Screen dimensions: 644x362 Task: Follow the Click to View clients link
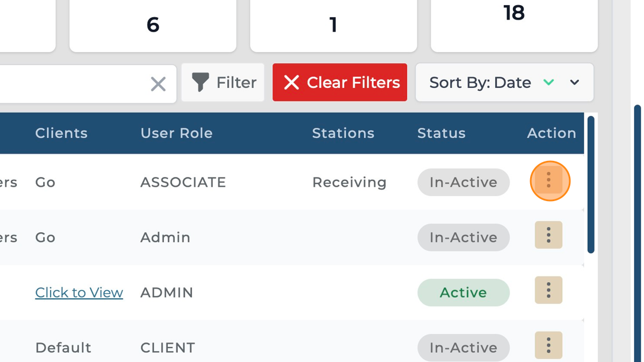(79, 292)
